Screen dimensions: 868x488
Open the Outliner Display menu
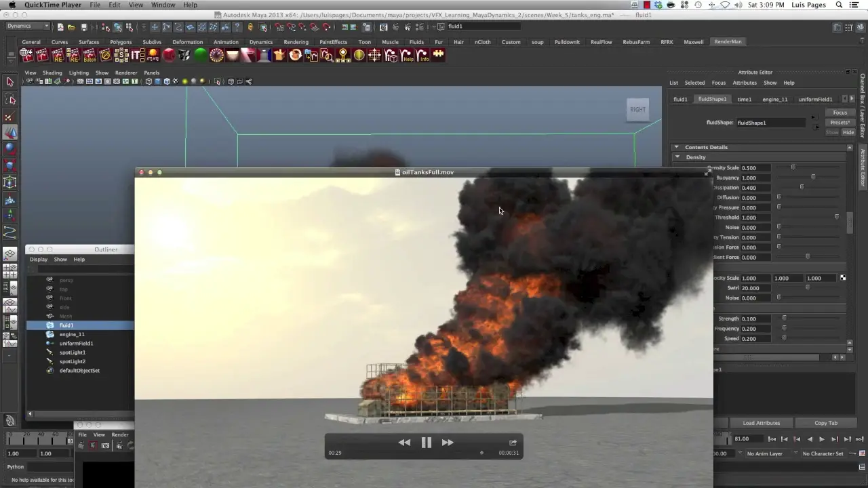[x=39, y=260]
